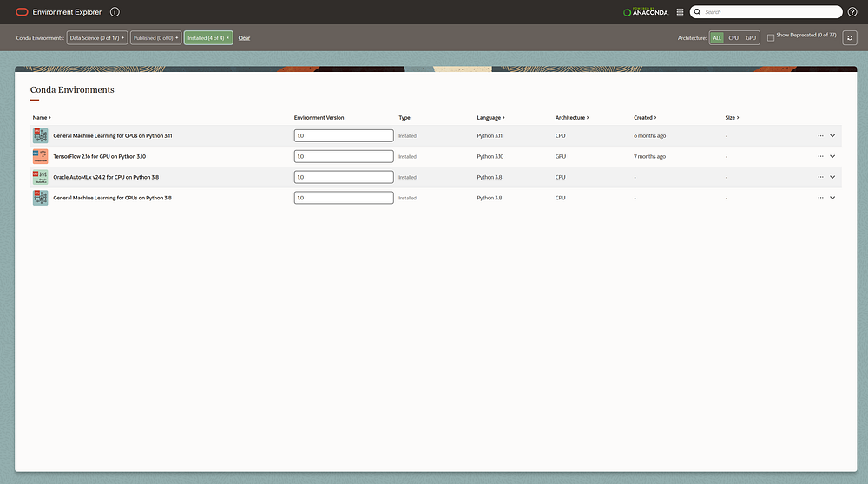Viewport: 868px width, 484px height.
Task: Enable the Show Deprecated checkbox
Action: (771, 37)
